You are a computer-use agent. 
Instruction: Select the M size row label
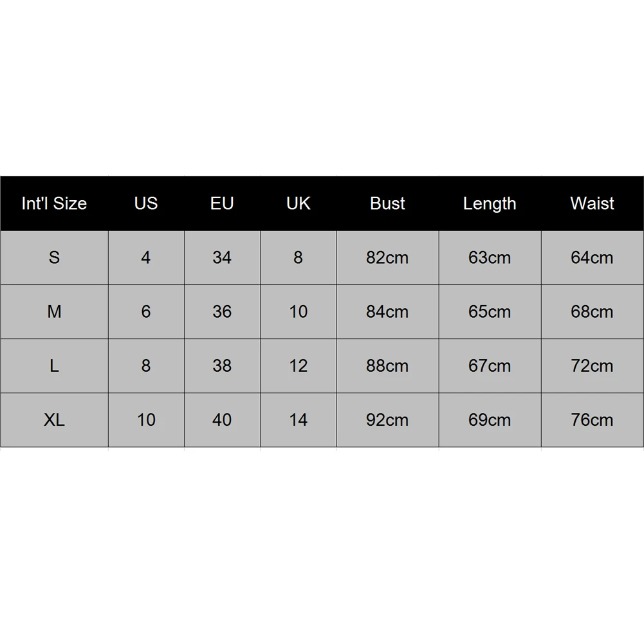point(54,311)
